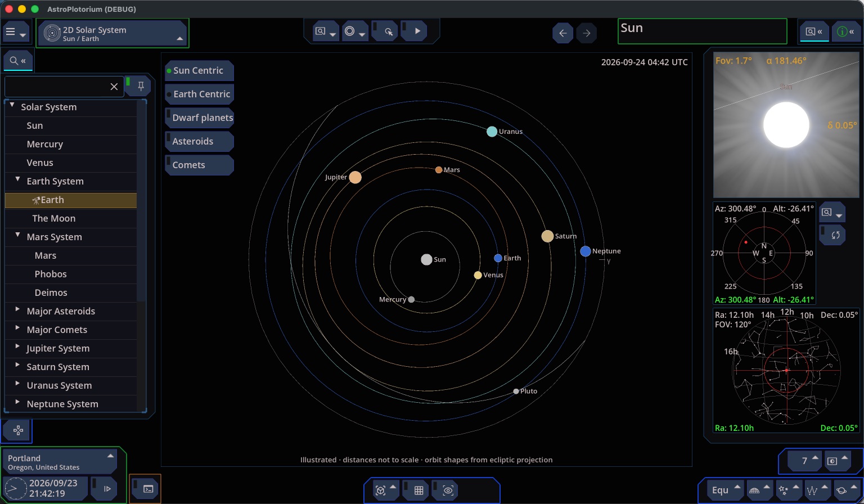Expand the Major Comets node
This screenshot has width=864, height=504.
click(17, 328)
